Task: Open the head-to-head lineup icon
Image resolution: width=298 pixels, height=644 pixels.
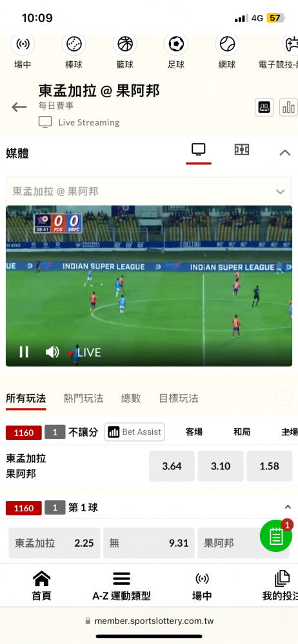Action: pyautogui.click(x=264, y=107)
